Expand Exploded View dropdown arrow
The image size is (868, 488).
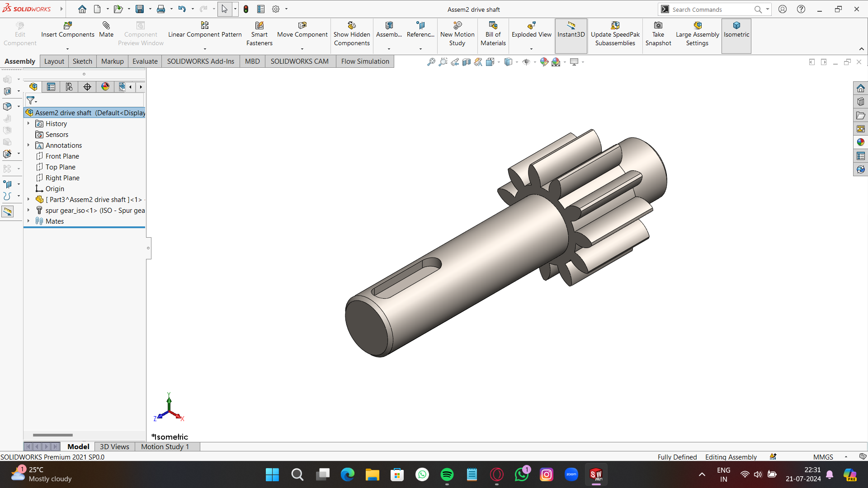pos(531,49)
